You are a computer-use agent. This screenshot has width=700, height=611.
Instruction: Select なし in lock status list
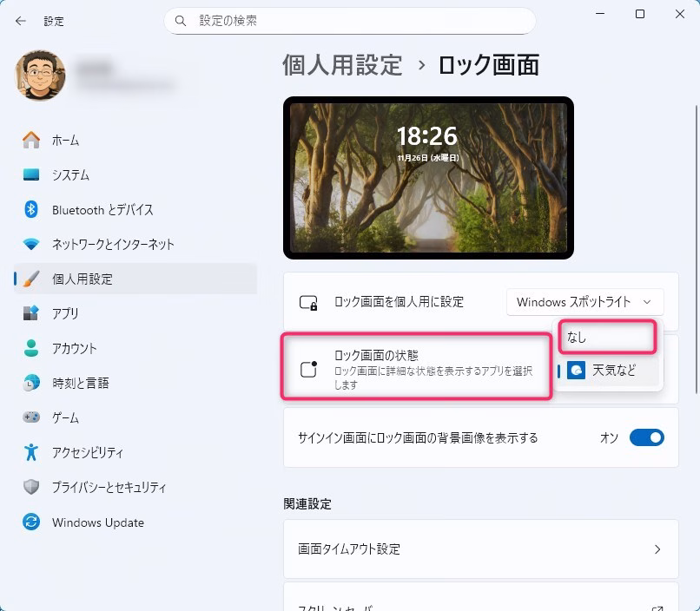coord(606,337)
